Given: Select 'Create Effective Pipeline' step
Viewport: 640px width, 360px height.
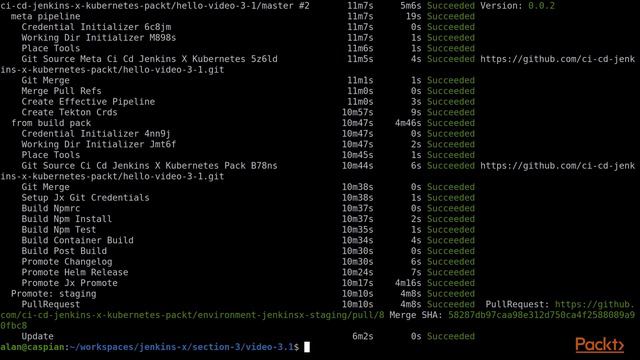Looking at the screenshot, I should click(88, 102).
